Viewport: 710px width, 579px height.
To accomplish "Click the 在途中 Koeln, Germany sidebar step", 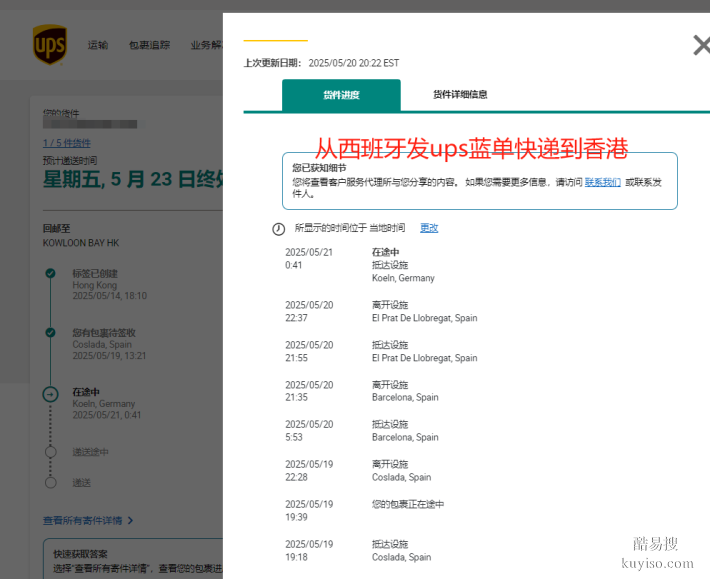I will point(107,403).
